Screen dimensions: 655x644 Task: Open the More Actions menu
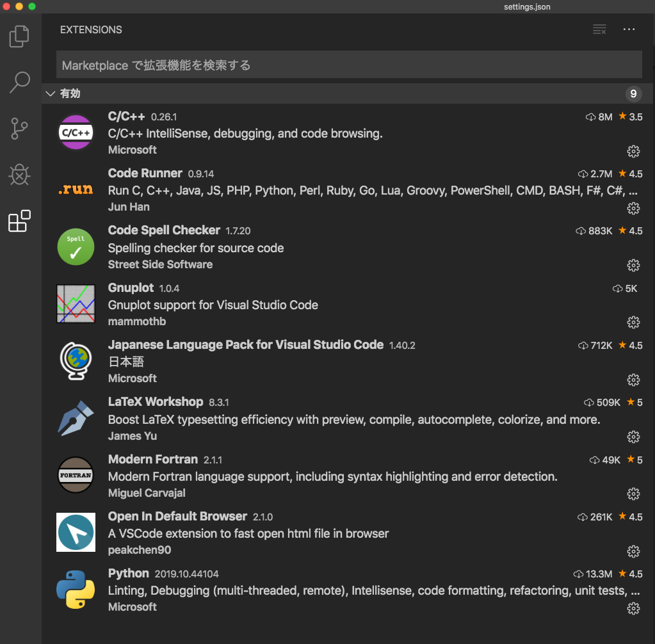(628, 29)
